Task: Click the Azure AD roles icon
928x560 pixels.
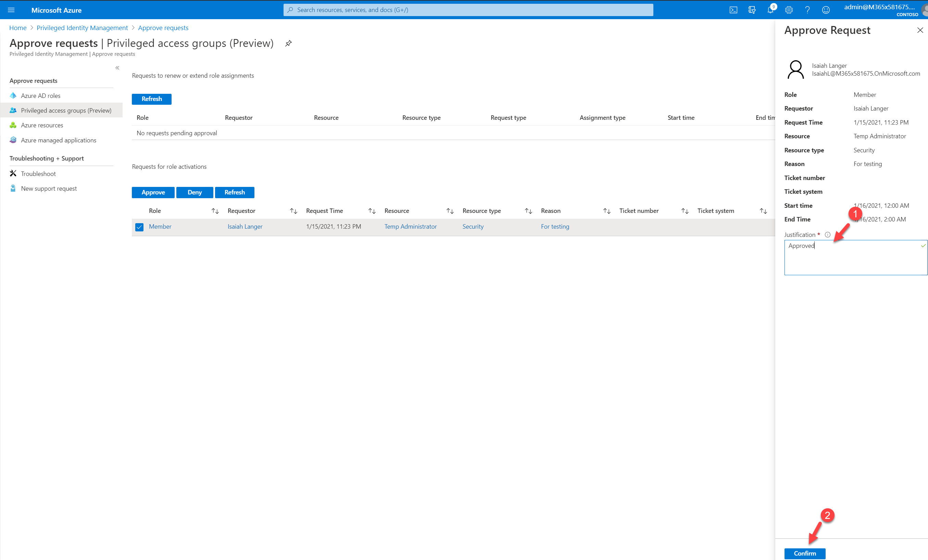Action: (x=13, y=96)
